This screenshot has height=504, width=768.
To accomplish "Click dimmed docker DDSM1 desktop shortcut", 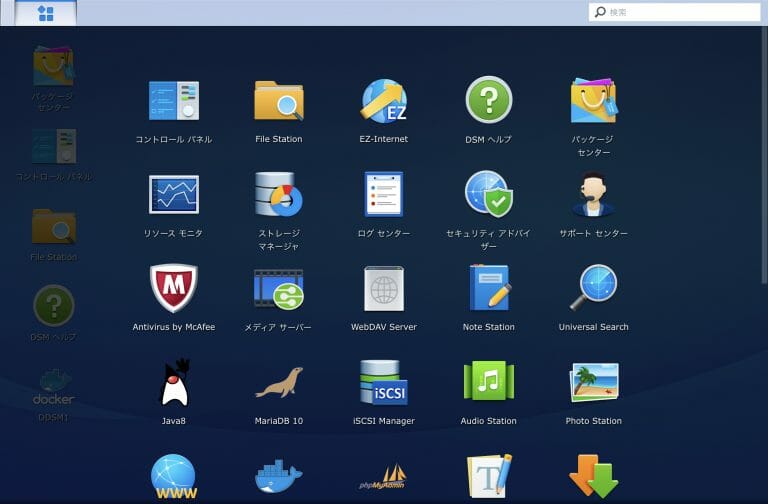I will point(53,396).
